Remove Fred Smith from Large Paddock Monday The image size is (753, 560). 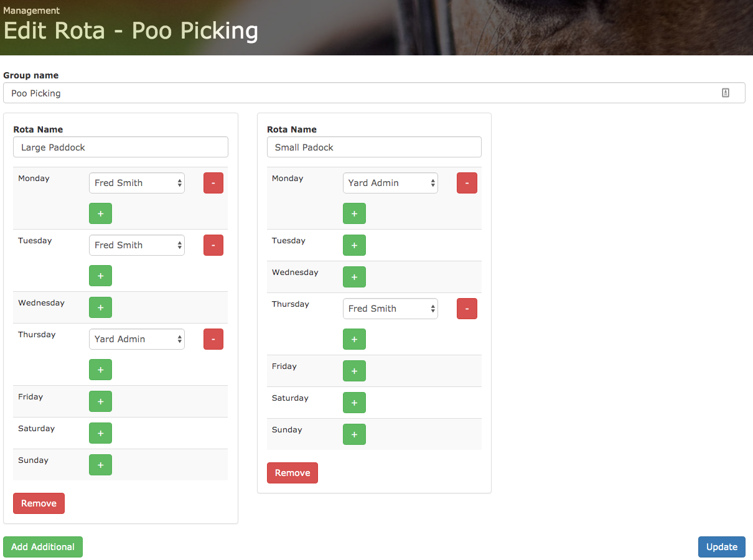213,183
